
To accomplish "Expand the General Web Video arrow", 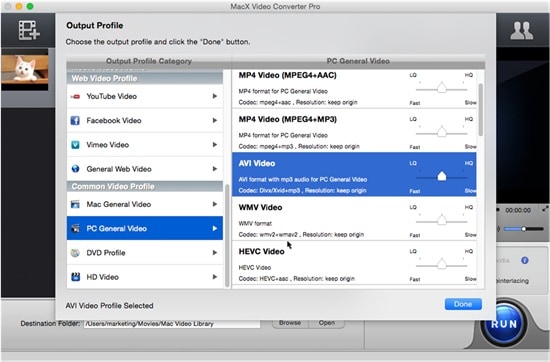I will pyautogui.click(x=215, y=169).
